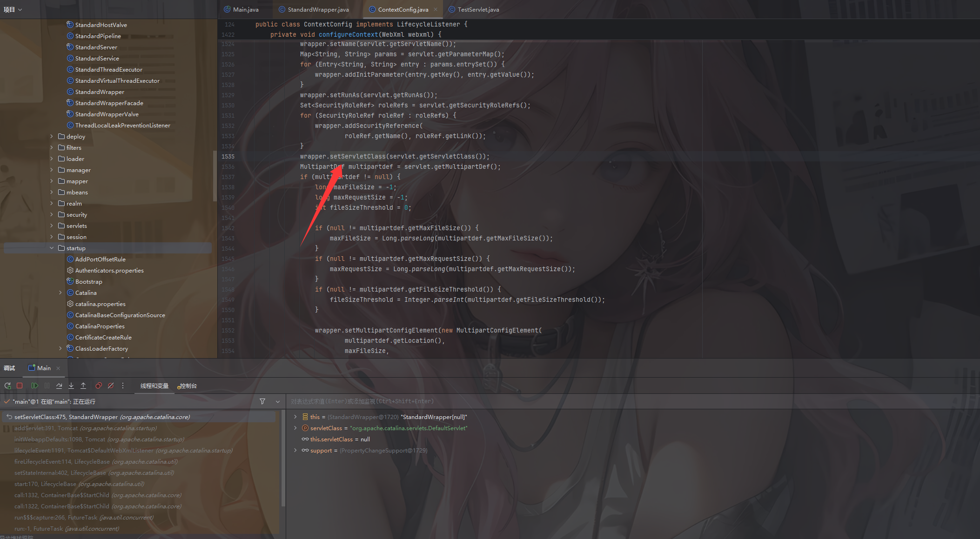980x539 pixels.
Task: Toggle Mute Breakpoints
Action: (111, 386)
